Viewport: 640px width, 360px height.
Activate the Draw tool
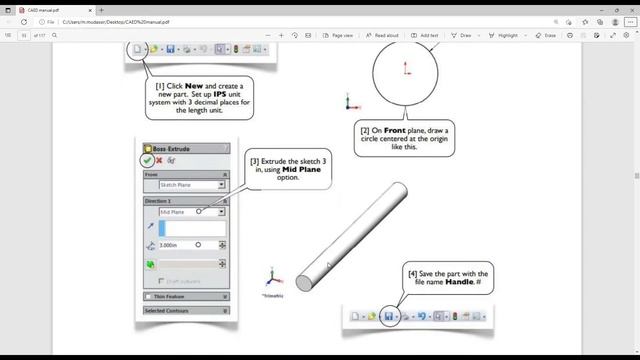pos(461,36)
